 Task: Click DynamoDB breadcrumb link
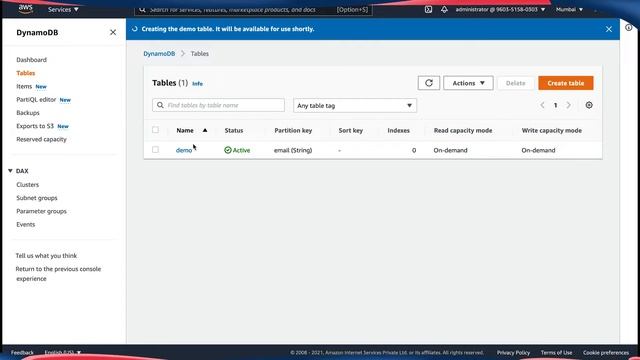tap(159, 53)
